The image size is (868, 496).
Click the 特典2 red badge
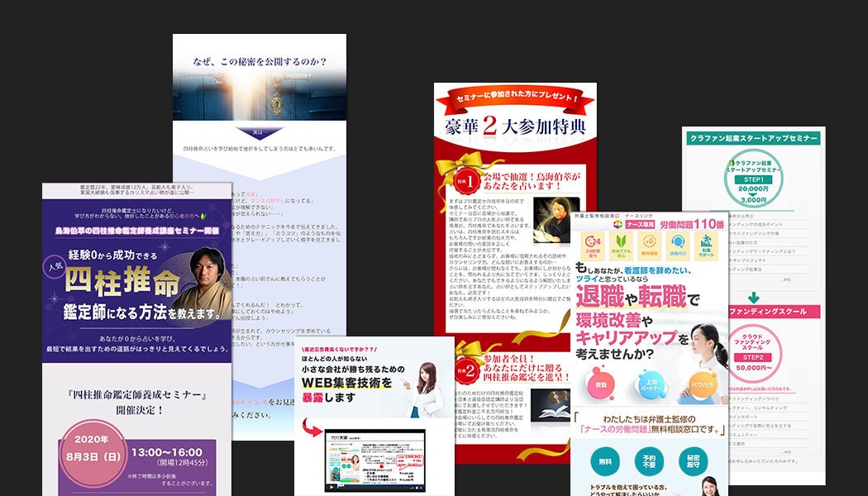click(x=469, y=371)
